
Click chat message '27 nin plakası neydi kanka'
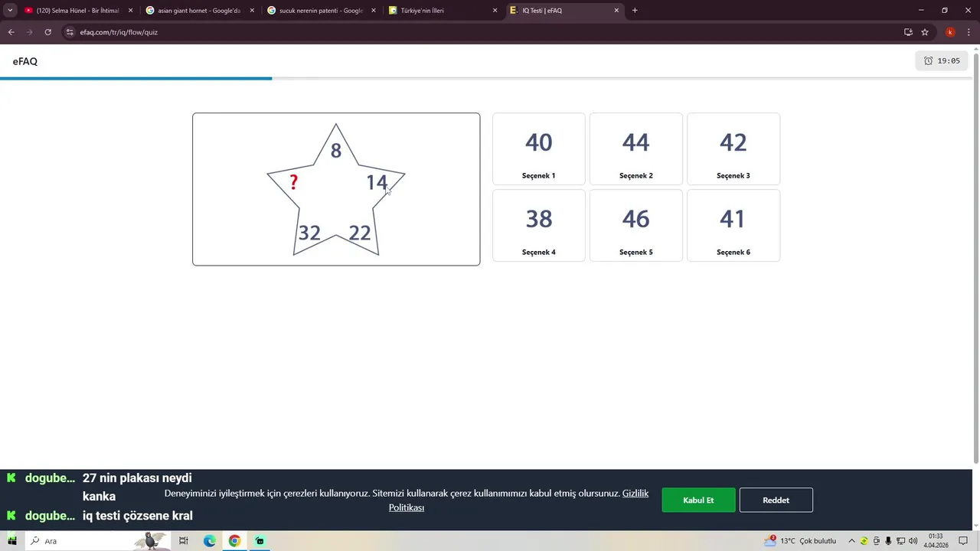click(x=137, y=487)
